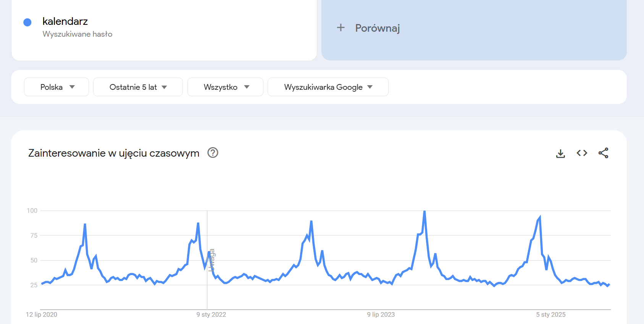Click the Zainteresowanie w ujęciu czasowym heading

point(114,153)
